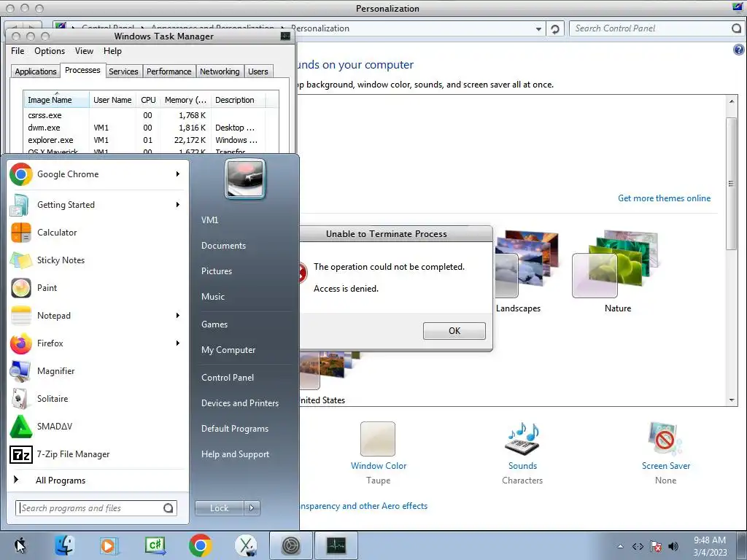This screenshot has width=747, height=560.
Task: Open the OS X transformation icon on taskbar
Action: 245,545
